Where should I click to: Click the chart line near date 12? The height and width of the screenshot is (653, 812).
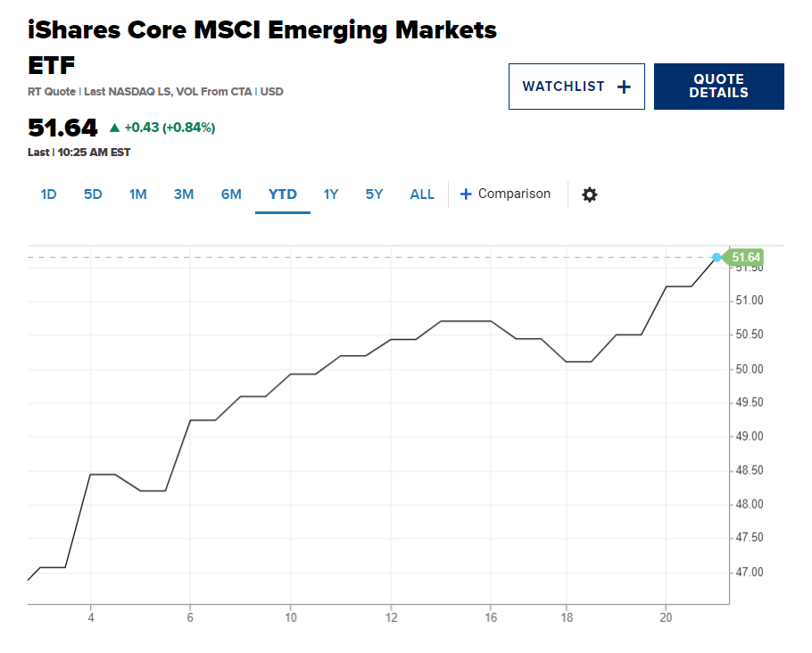point(391,340)
